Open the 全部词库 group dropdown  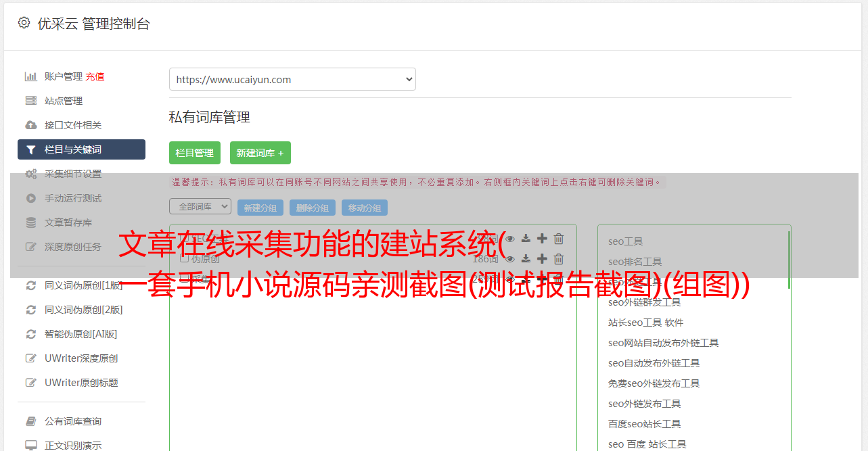tap(200, 206)
